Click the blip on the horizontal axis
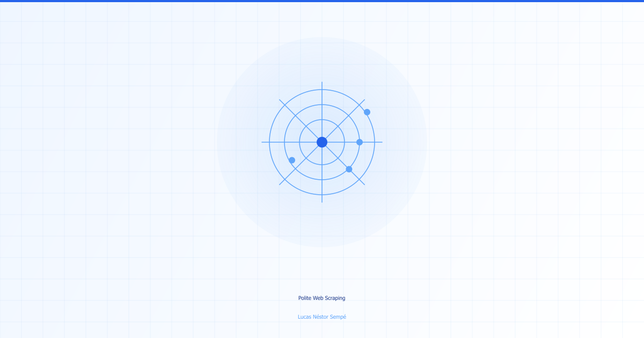 pyautogui.click(x=360, y=142)
